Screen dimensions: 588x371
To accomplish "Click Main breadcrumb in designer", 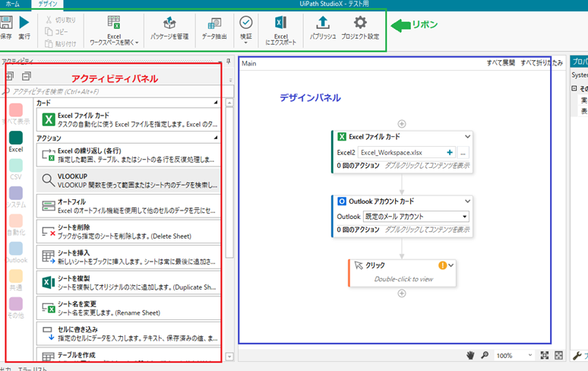I will point(249,63).
